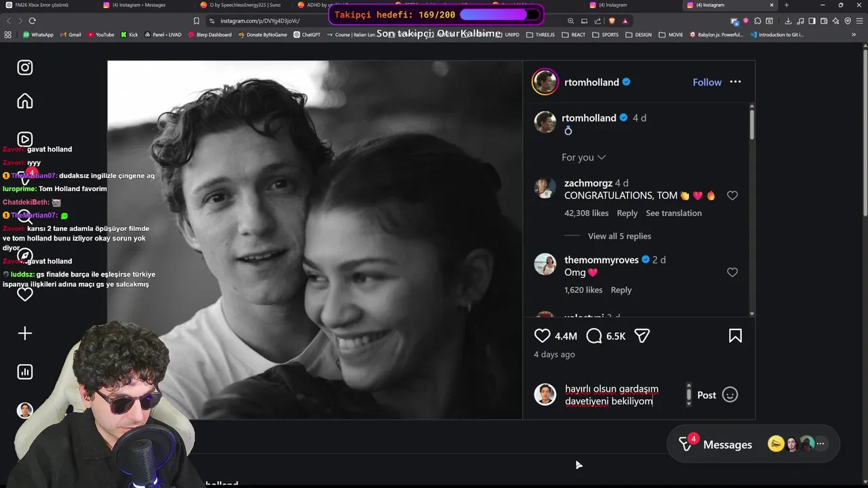This screenshot has width=868, height=488.
Task: Switch to the Instagram Messages tab
Action: [x=146, y=5]
